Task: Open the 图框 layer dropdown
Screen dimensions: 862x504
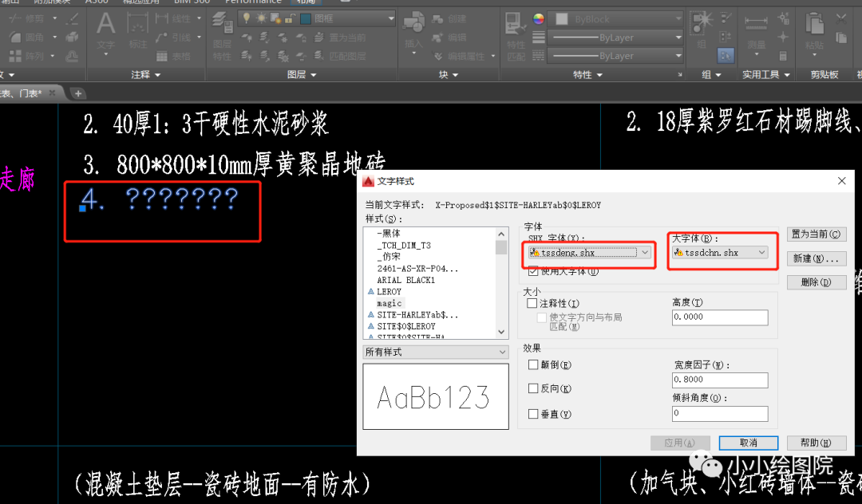Action: pyautogui.click(x=316, y=18)
